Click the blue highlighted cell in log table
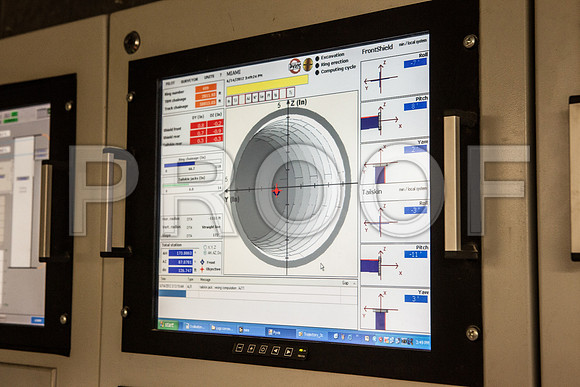The height and width of the screenshot is (387, 580). click(172, 293)
